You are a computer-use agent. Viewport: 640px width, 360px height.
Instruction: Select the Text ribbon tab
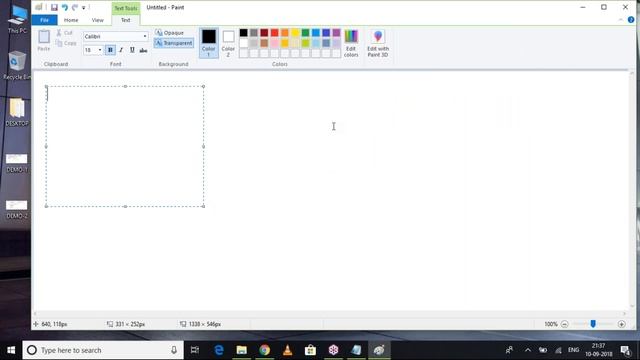[x=125, y=20]
